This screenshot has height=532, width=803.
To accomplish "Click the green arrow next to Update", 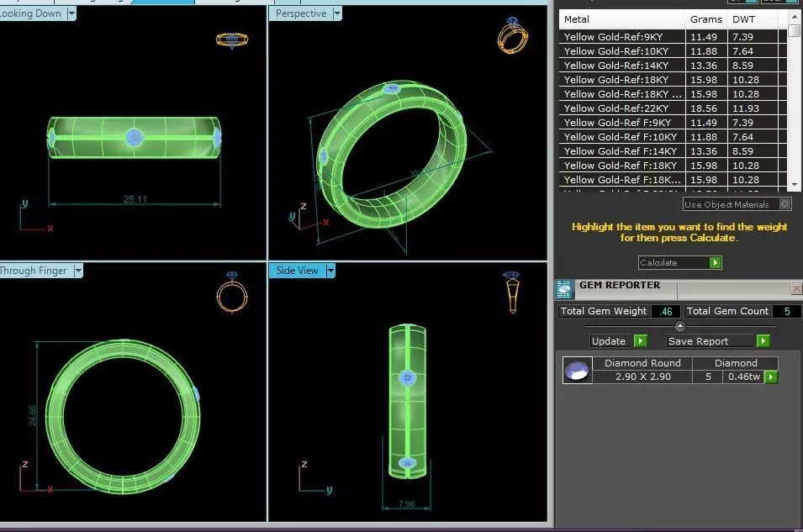I will pyautogui.click(x=641, y=341).
